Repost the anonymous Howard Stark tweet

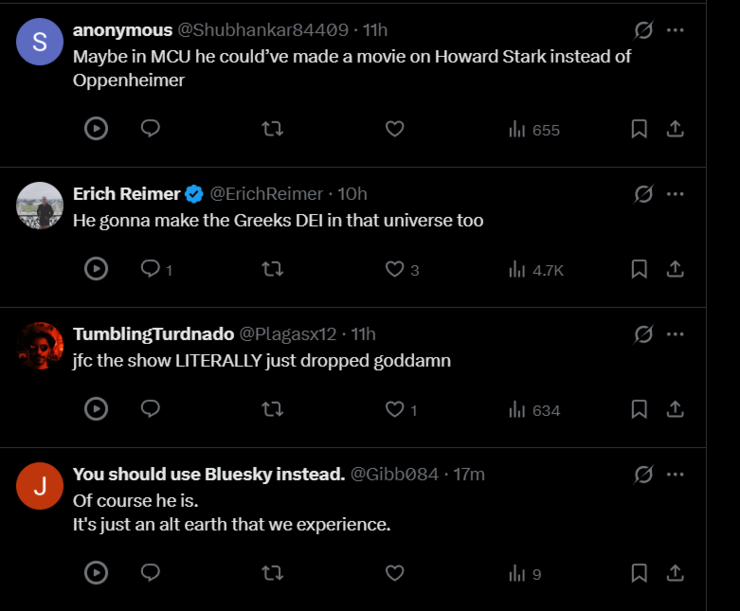click(272, 129)
